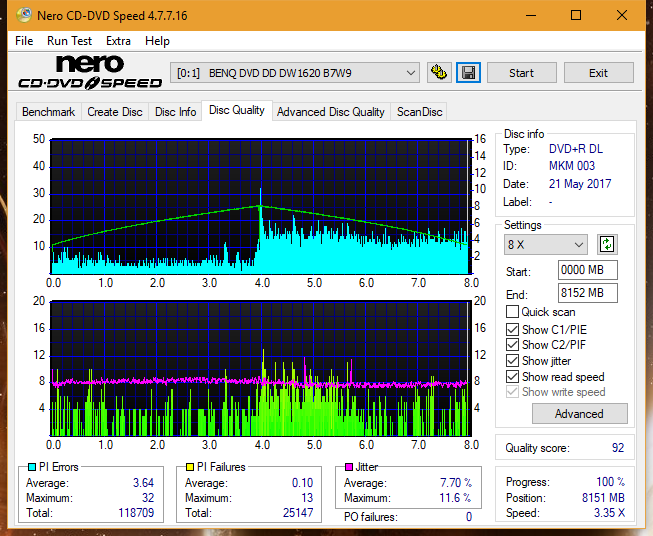Click the date 21 May 2017
This screenshot has height=536, width=653.
580,184
